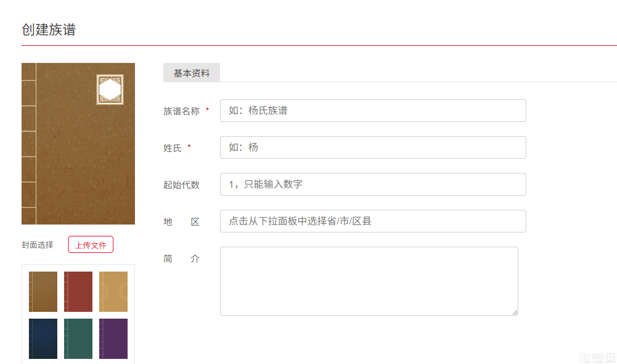This screenshot has height=364, width=617.
Task: Click the 封面选择 label text
Action: click(x=37, y=245)
